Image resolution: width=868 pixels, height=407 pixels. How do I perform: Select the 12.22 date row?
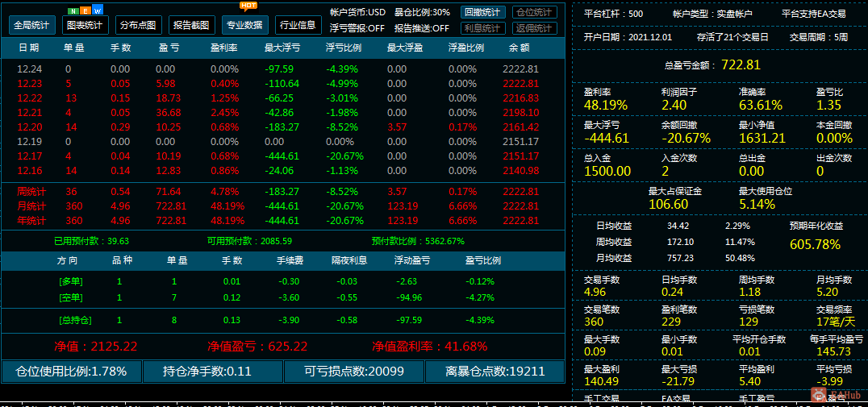tap(282, 98)
